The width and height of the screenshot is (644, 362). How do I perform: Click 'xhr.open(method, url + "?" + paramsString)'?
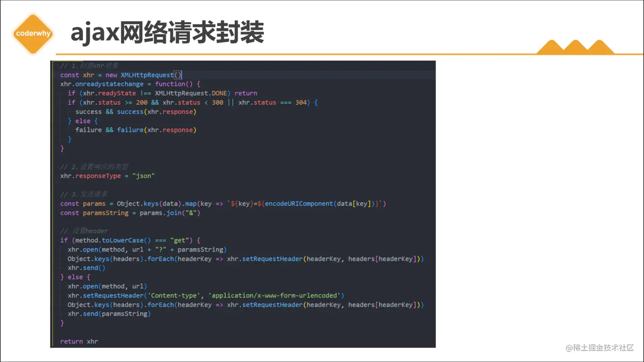point(147,250)
